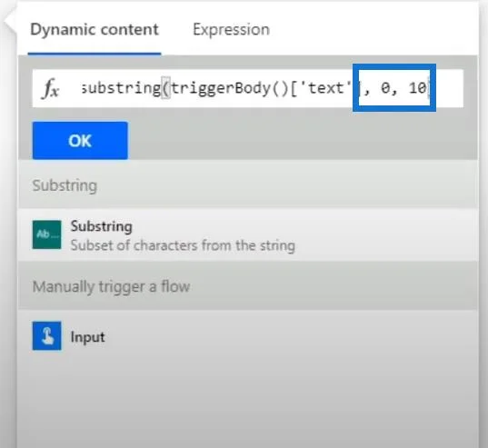The image size is (488, 448).
Task: Confirm the expression with OK button
Action: coord(80,140)
